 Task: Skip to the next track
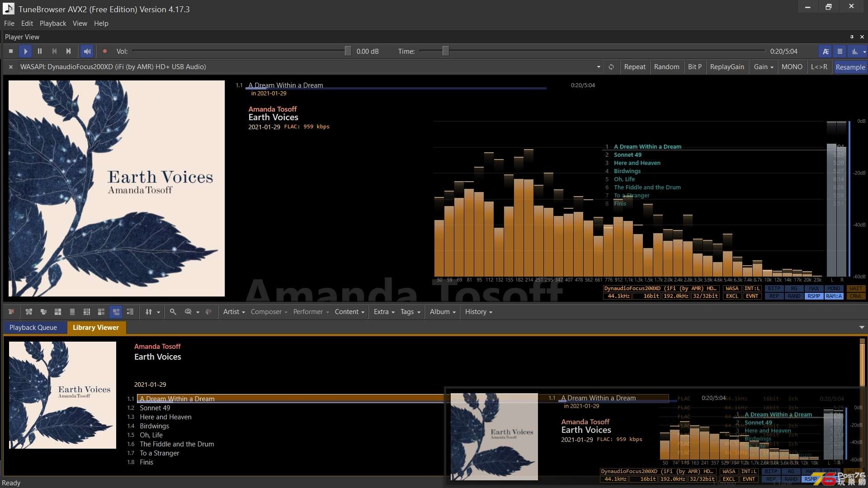pyautogui.click(x=69, y=52)
